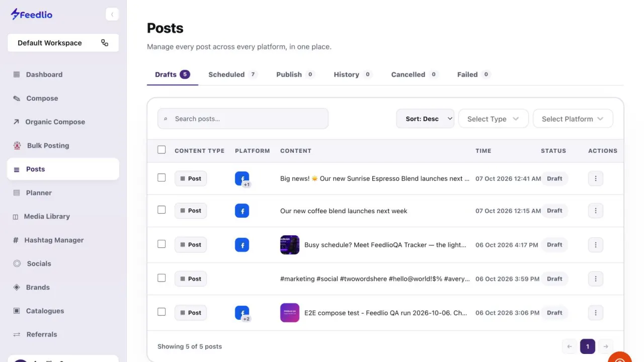
Task: Click 'Showing 5 of 5 posts' text
Action: pyautogui.click(x=190, y=346)
